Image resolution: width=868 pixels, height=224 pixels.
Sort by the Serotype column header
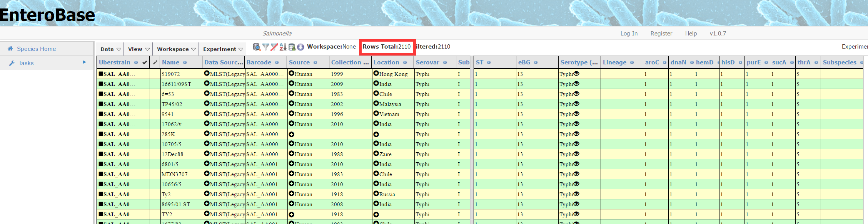(579, 62)
